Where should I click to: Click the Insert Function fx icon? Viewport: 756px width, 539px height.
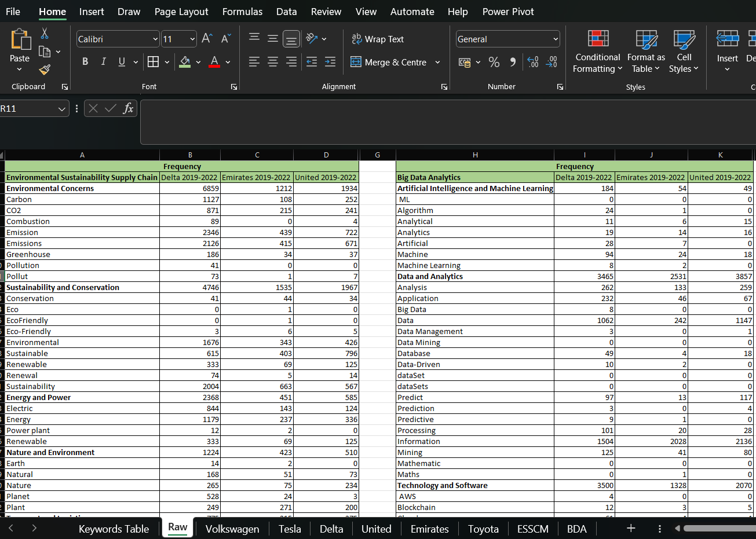coord(129,108)
